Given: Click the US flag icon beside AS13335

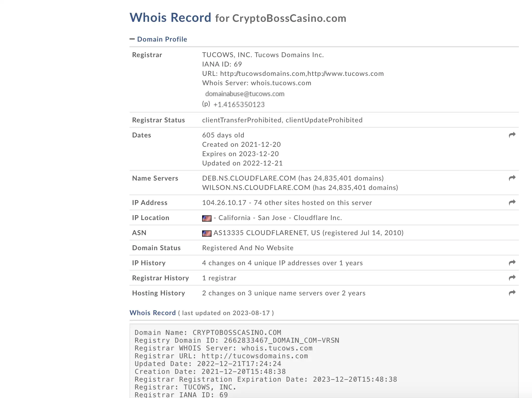Looking at the screenshot, I should (x=207, y=233).
